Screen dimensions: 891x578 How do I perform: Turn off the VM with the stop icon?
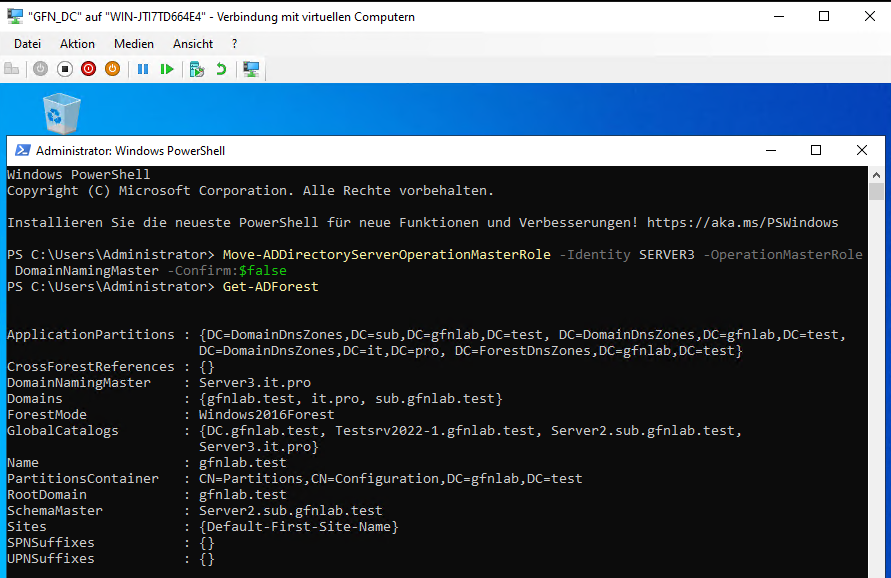[x=64, y=69]
